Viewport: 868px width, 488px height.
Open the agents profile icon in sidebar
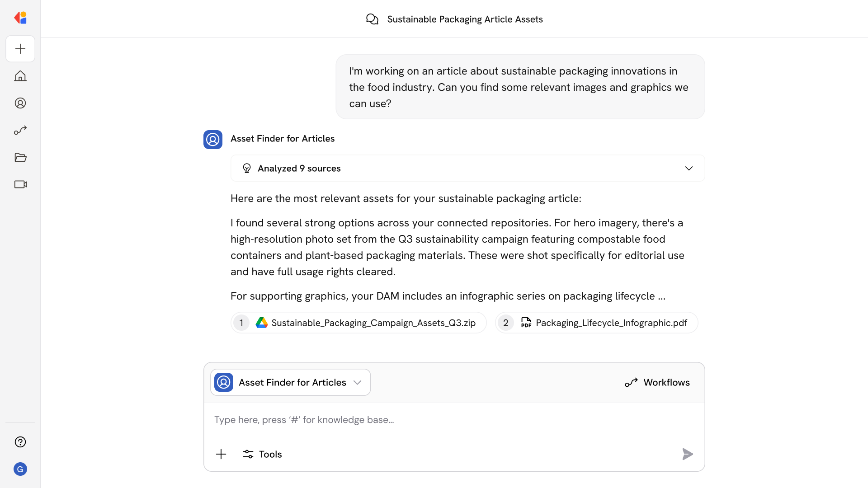(20, 103)
